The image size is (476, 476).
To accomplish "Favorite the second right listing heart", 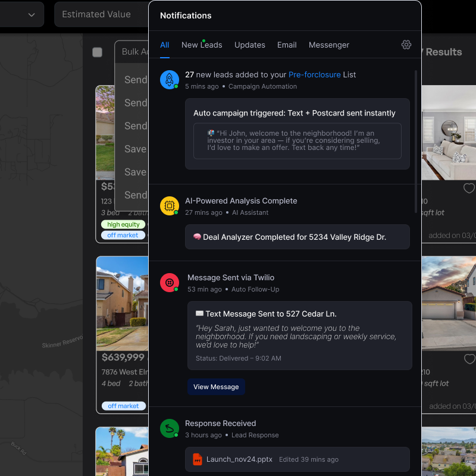I will 469,359.
